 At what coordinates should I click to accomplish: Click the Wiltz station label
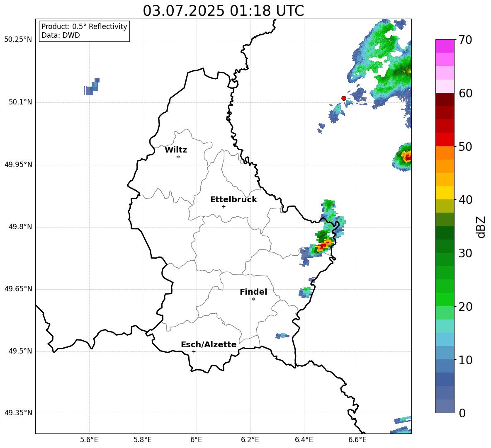(176, 150)
